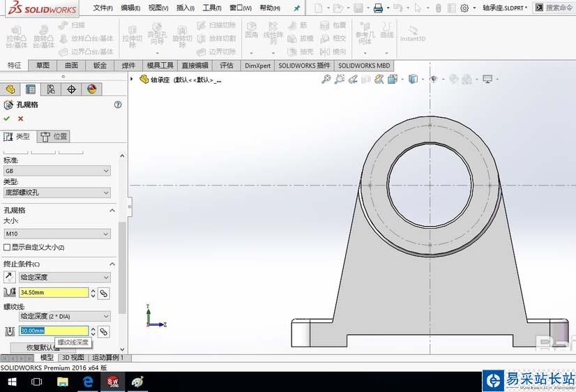This screenshot has width=576, height=392.
Task: Switch to the 位置 tab
Action: 54,137
